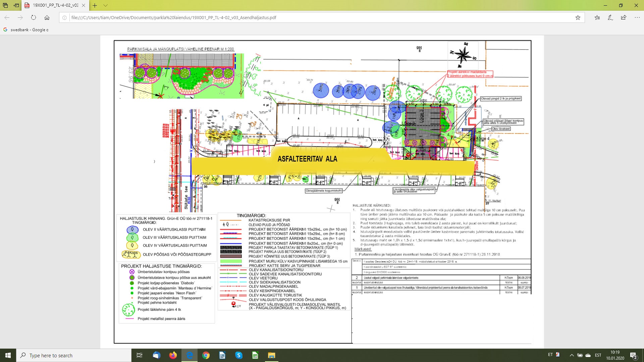
Task: Add page to favorites star
Action: point(578,17)
